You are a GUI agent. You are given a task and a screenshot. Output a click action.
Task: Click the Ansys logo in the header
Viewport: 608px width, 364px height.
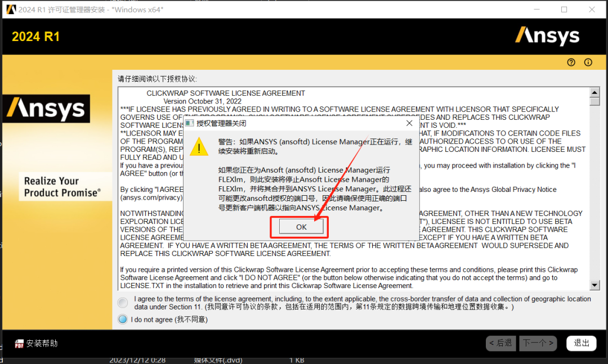tap(547, 36)
